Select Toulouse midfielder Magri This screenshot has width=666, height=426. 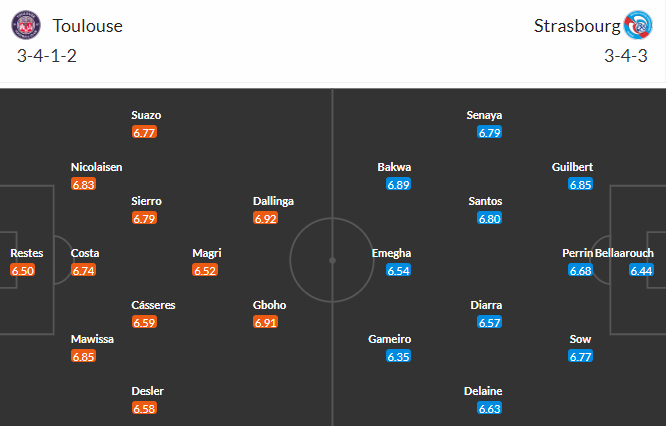[206, 253]
